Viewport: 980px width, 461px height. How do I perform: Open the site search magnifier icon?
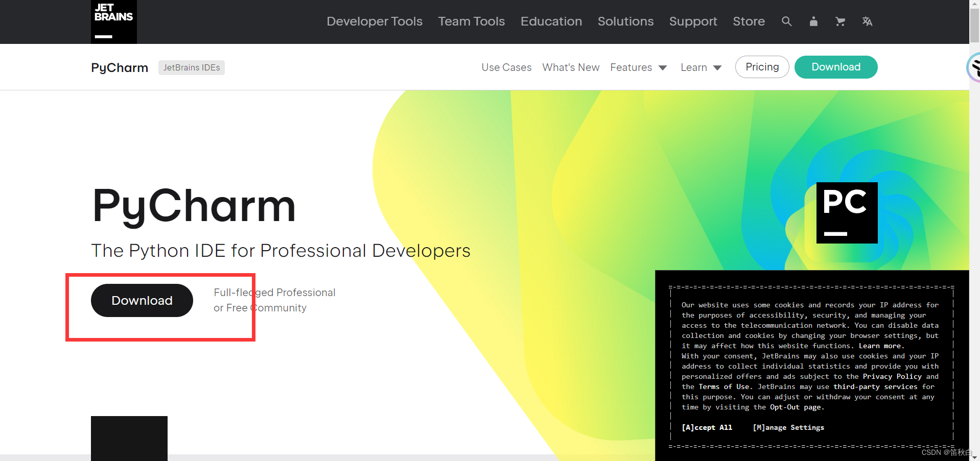(787, 21)
